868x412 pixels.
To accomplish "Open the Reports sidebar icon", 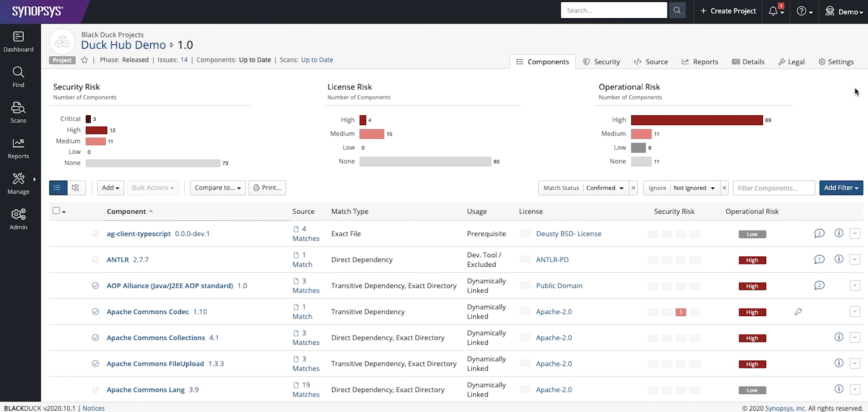I will click(18, 148).
